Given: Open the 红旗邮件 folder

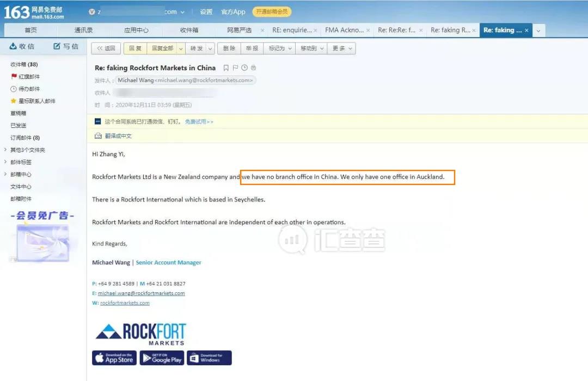Looking at the screenshot, I should coord(29,77).
